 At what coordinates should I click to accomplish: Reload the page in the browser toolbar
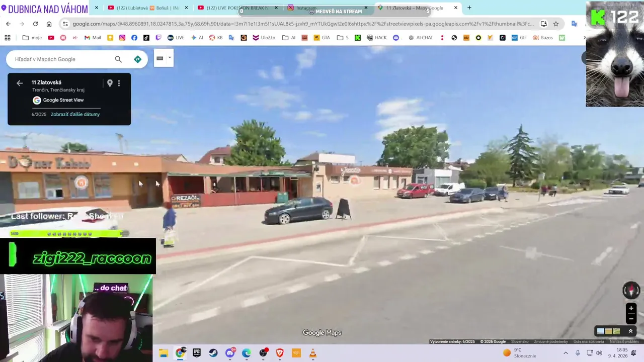pyautogui.click(x=35, y=24)
